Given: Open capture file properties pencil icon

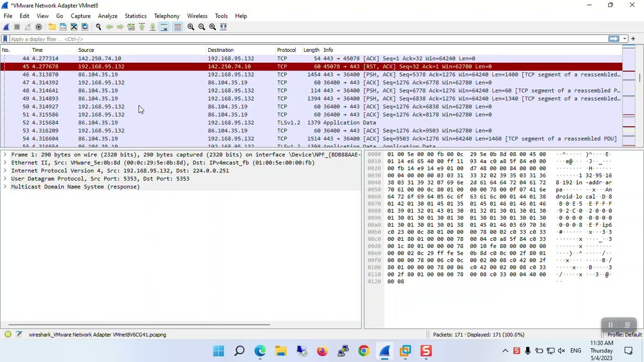Looking at the screenshot, I should click(x=19, y=334).
